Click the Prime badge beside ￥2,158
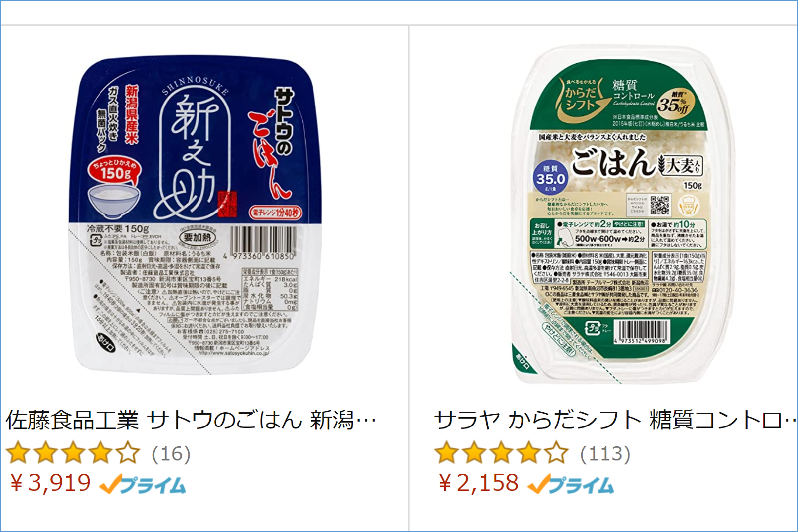The width and height of the screenshot is (798, 532). [571, 484]
